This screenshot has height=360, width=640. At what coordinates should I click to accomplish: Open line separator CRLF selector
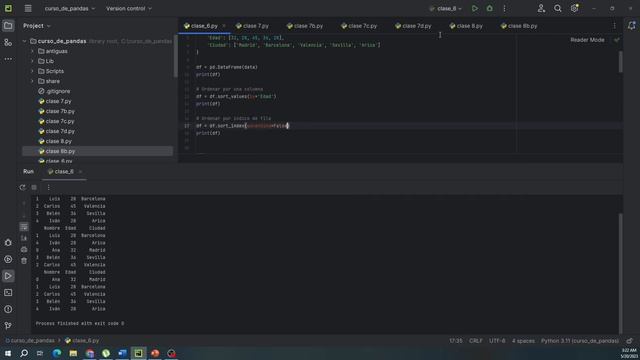tap(476, 341)
